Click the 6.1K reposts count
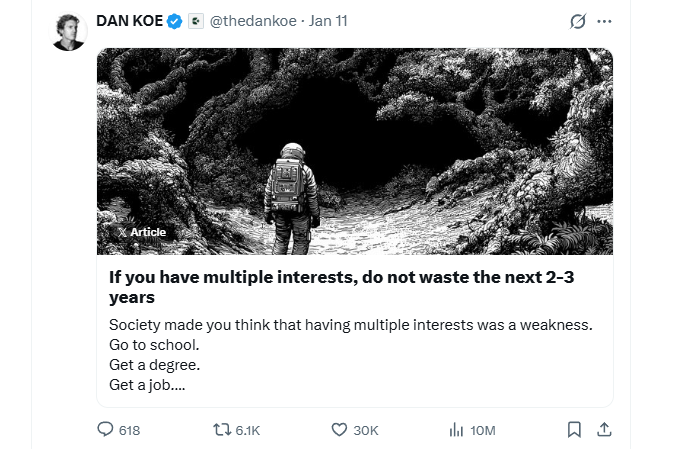677x449 pixels. pyautogui.click(x=248, y=430)
